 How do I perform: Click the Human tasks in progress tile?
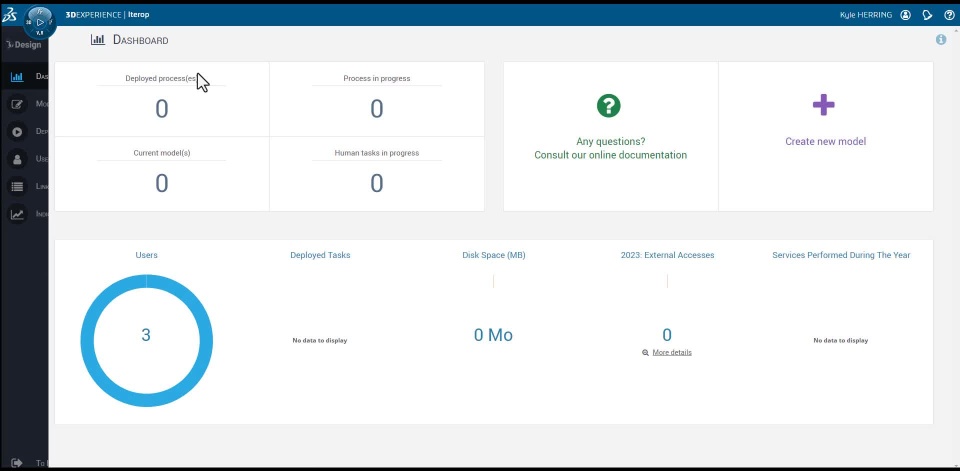tap(377, 174)
